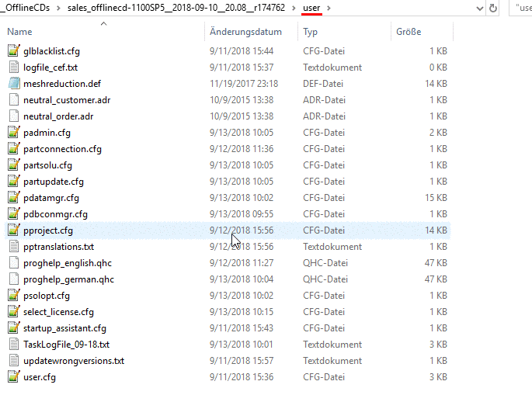Click the neutral_order.adr file icon
532x395 pixels.
13,116
